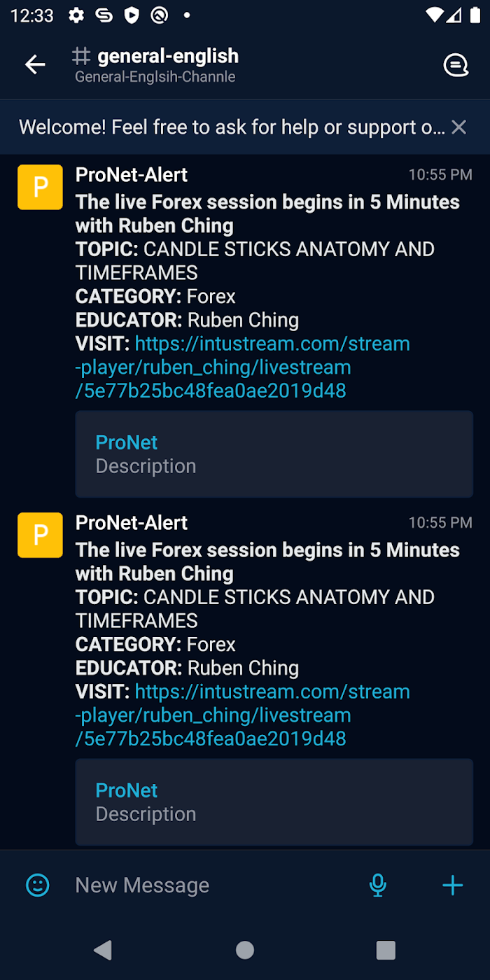This screenshot has height=980, width=490.
Task: Tap first ProNet-Alert sender name
Action: (132, 174)
